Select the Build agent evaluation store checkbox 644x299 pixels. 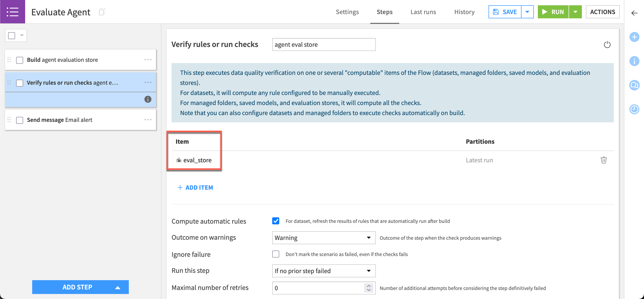click(20, 60)
